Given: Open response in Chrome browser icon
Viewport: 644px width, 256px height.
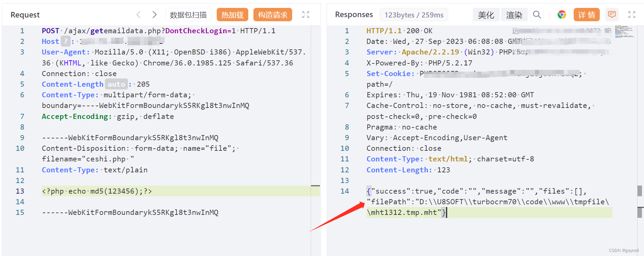Looking at the screenshot, I should [561, 14].
